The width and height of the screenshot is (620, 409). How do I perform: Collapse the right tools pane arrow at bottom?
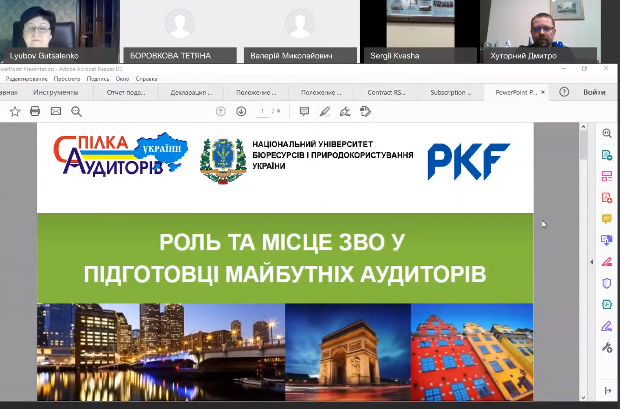(608, 390)
